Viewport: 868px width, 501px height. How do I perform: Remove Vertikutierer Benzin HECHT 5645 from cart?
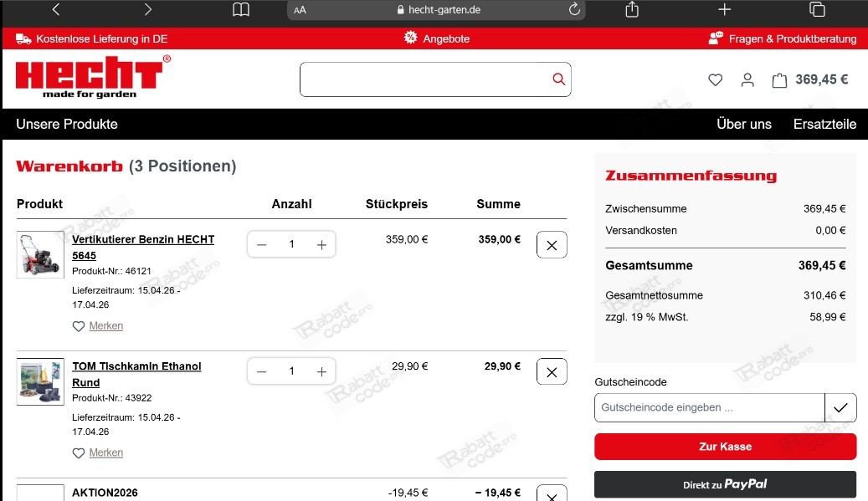pyautogui.click(x=552, y=245)
